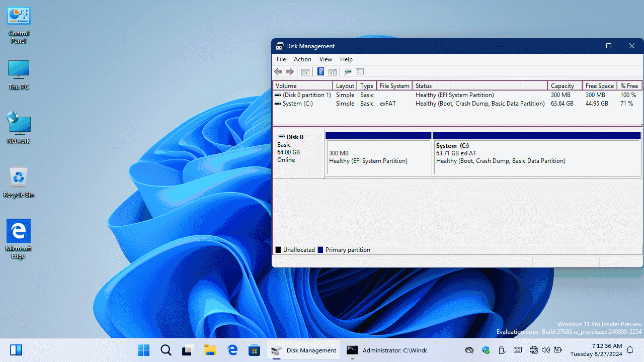Click the blue Primary partition legend swatch
This screenshot has height=362, width=644.
(x=320, y=250)
